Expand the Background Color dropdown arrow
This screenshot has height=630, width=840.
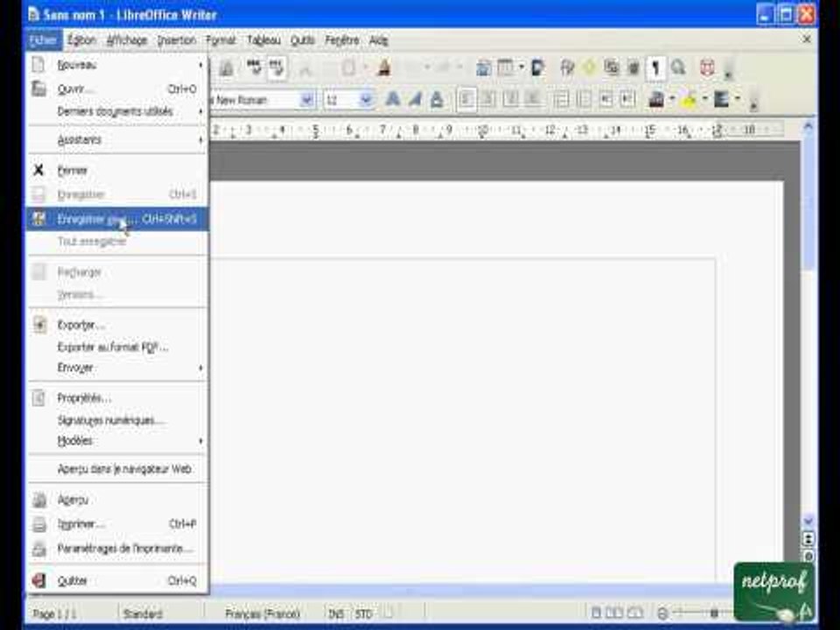coord(737,99)
